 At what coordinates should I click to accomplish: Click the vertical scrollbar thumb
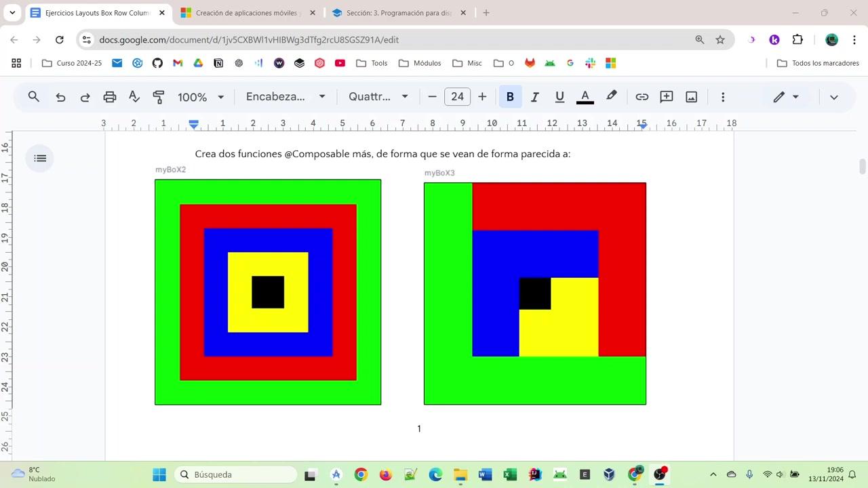[863, 167]
